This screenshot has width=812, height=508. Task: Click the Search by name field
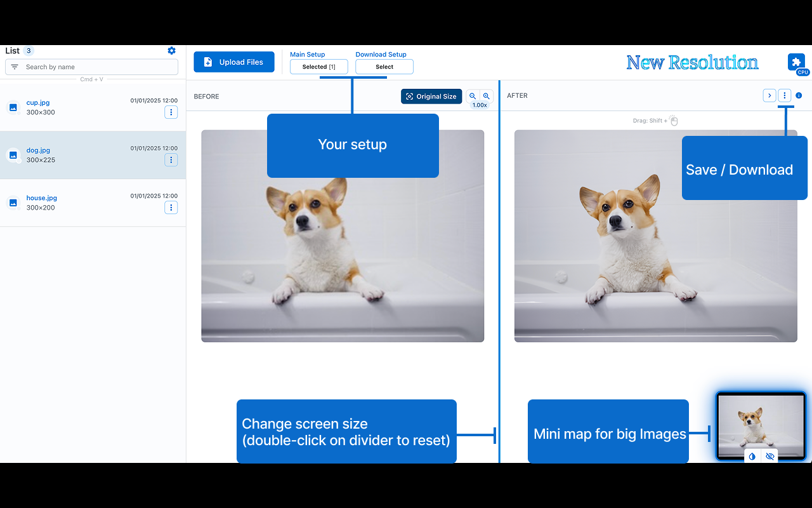coord(98,67)
